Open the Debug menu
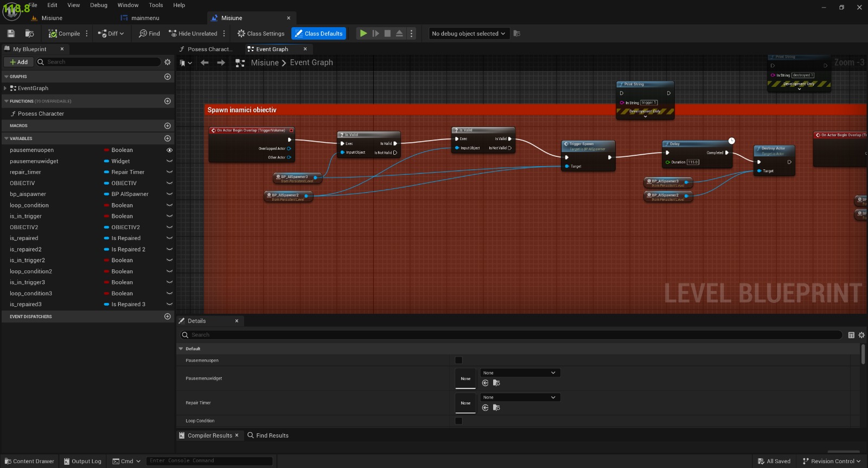 99,5
